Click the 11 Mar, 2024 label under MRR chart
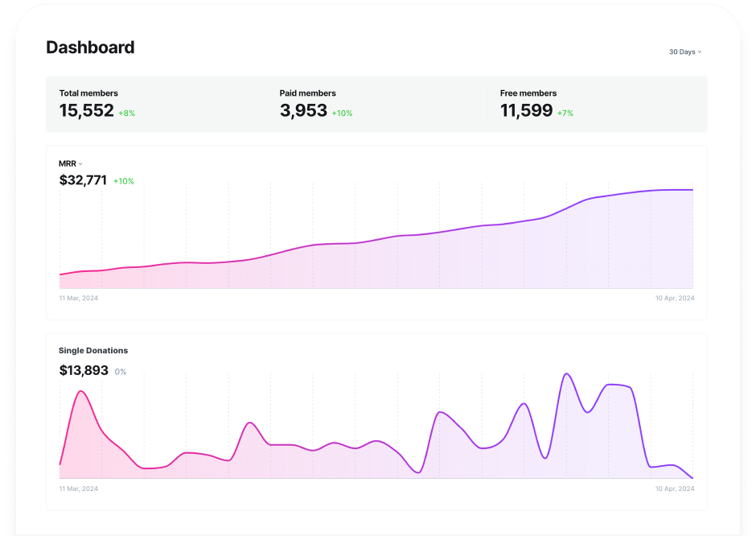The height and width of the screenshot is (536, 756). [79, 298]
